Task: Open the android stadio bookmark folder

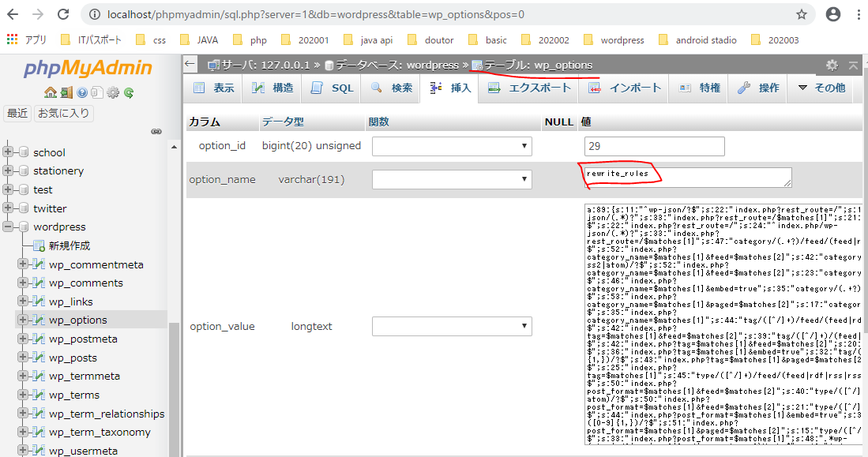Action: click(x=697, y=39)
